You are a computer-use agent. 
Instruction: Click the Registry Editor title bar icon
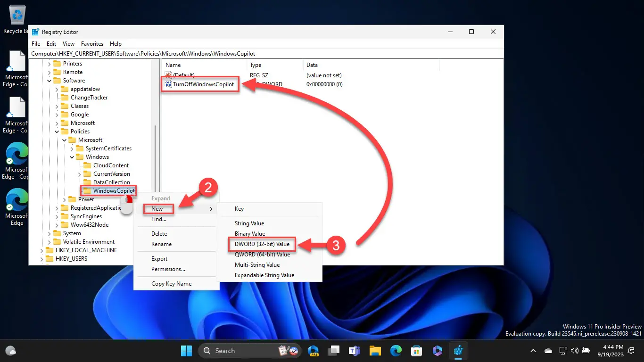tap(35, 32)
